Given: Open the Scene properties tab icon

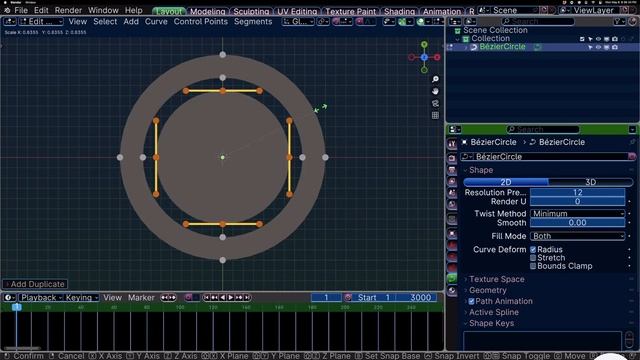Looking at the screenshot, I should click(452, 193).
